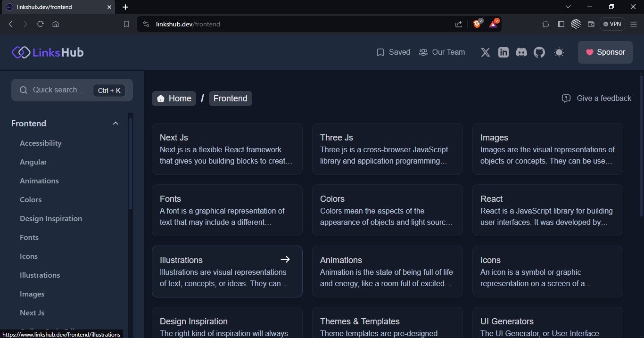
Task: Open the UI Generators card
Action: pyautogui.click(x=548, y=323)
